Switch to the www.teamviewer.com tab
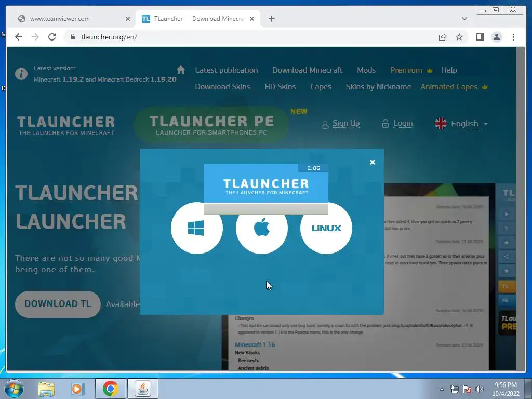The image size is (532, 399). [70, 19]
